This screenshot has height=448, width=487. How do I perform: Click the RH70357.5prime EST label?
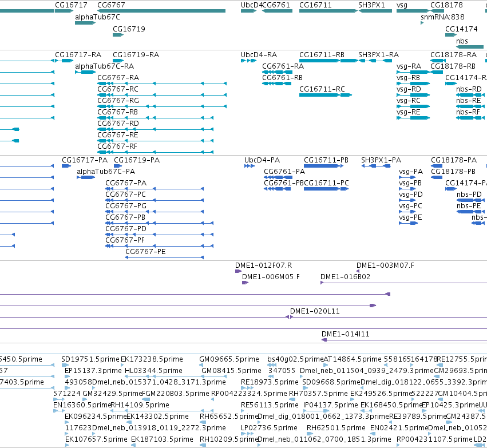click(318, 393)
